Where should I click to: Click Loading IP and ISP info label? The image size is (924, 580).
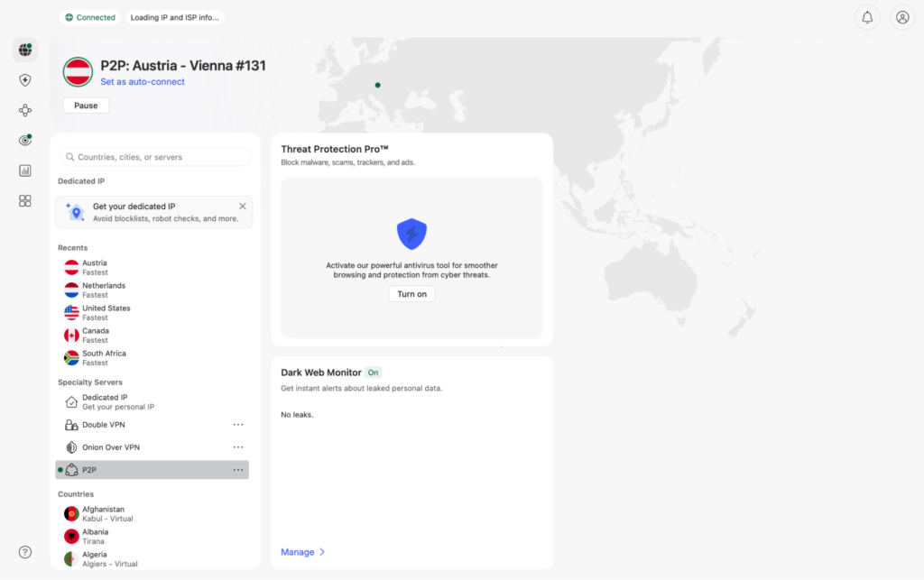(x=174, y=18)
